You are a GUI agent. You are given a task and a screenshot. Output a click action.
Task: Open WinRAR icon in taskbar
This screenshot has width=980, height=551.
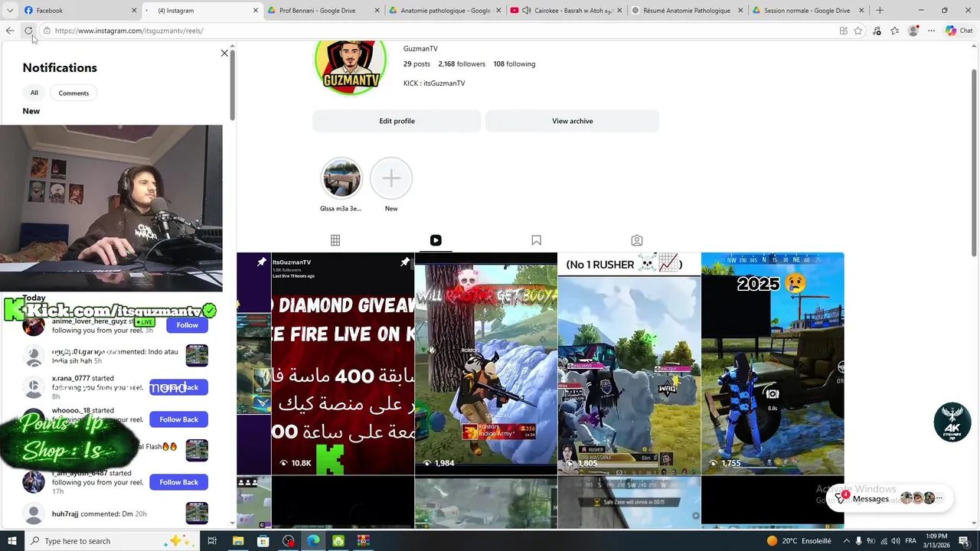[x=363, y=541]
